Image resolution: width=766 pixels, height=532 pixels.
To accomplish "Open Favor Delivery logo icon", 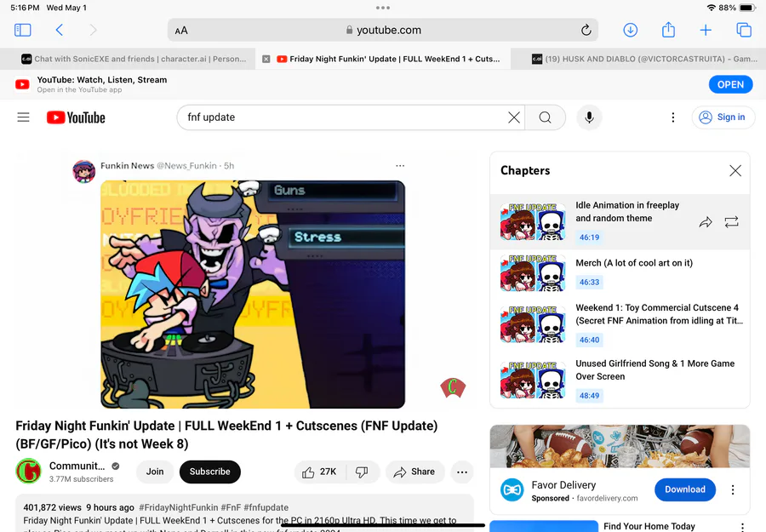I will pyautogui.click(x=512, y=490).
